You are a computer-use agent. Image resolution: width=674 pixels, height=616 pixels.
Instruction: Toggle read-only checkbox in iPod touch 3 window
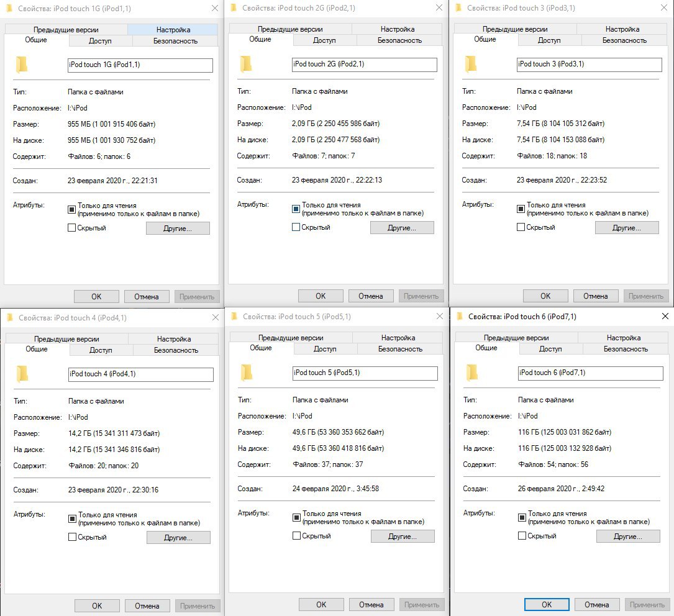tap(521, 209)
